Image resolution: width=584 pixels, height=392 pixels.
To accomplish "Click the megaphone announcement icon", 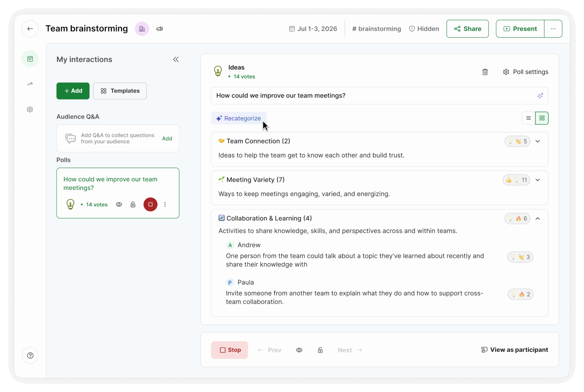I will [159, 29].
